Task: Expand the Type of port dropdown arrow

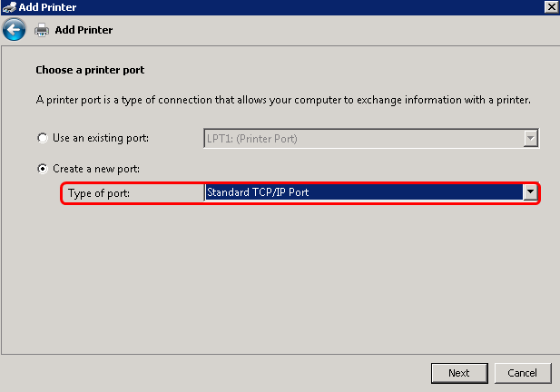Action: [530, 192]
